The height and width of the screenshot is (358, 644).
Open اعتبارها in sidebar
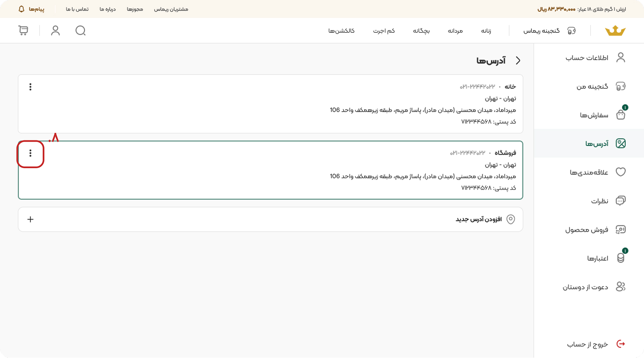[x=598, y=259]
